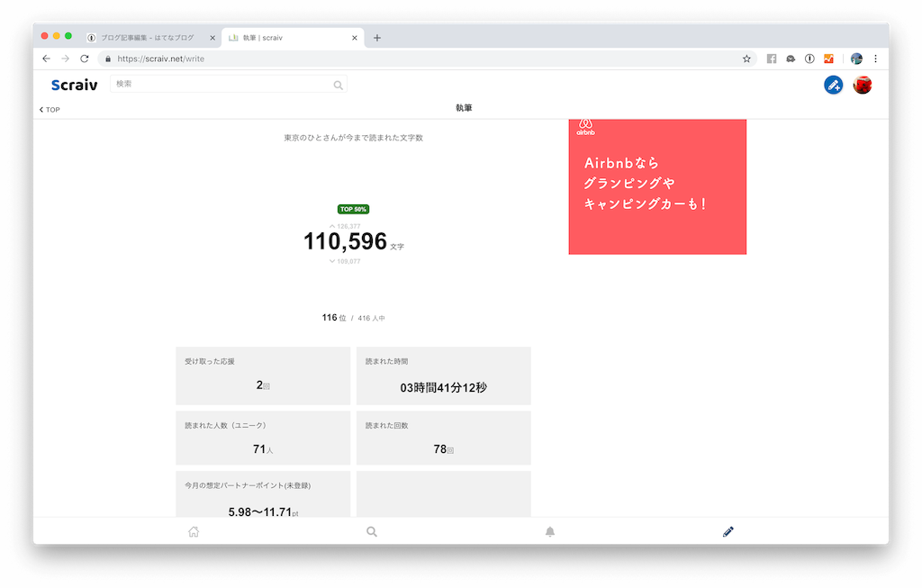
Task: Bookmark this page with the star icon
Action: (746, 59)
